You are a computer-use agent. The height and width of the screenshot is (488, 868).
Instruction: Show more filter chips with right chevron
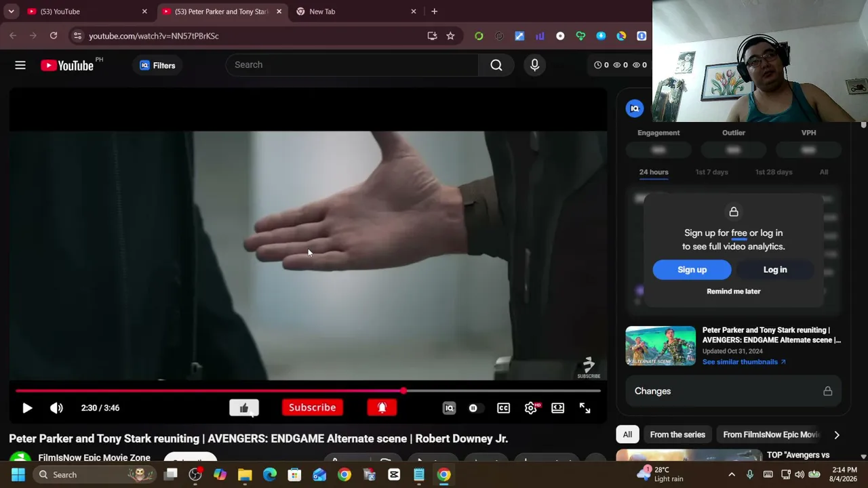837,434
